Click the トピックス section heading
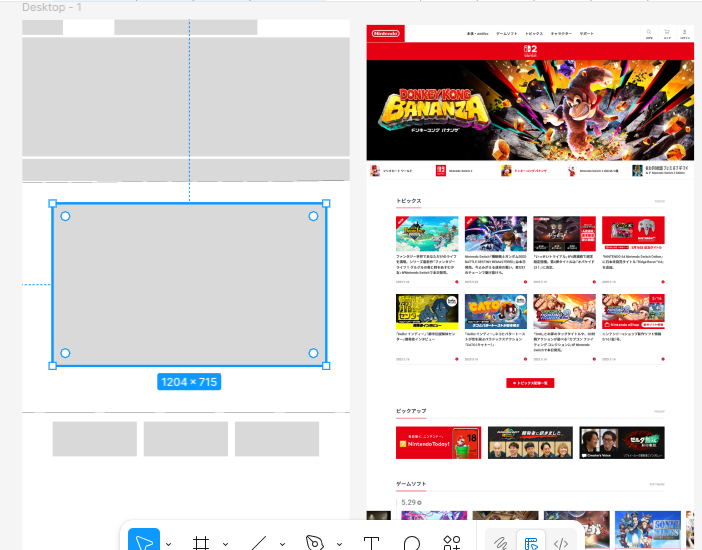702x550 pixels. [409, 201]
